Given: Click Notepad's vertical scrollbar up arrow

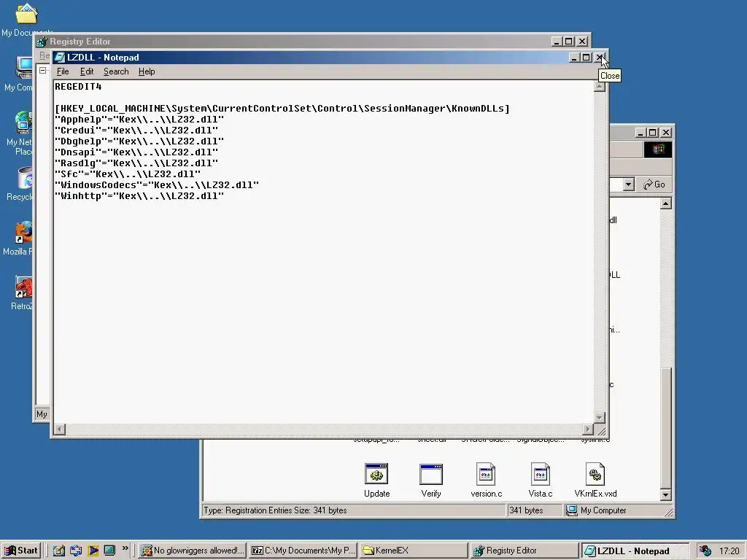Looking at the screenshot, I should (600, 86).
